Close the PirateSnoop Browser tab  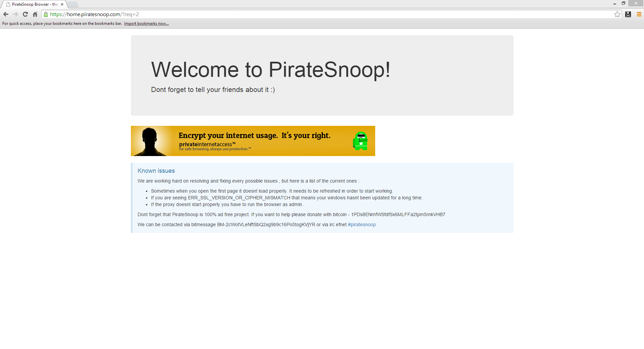point(62,4)
